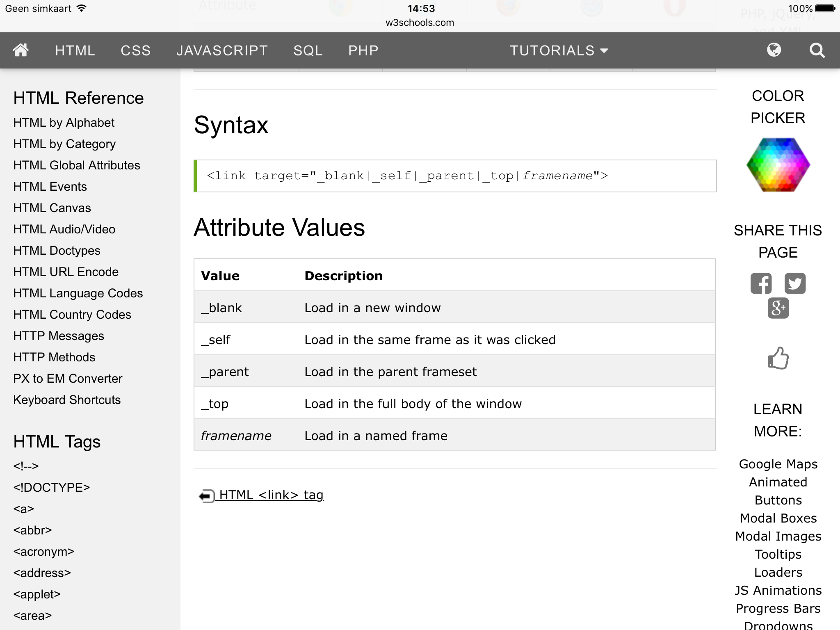Tap the battery indicator in status bar

825,8
